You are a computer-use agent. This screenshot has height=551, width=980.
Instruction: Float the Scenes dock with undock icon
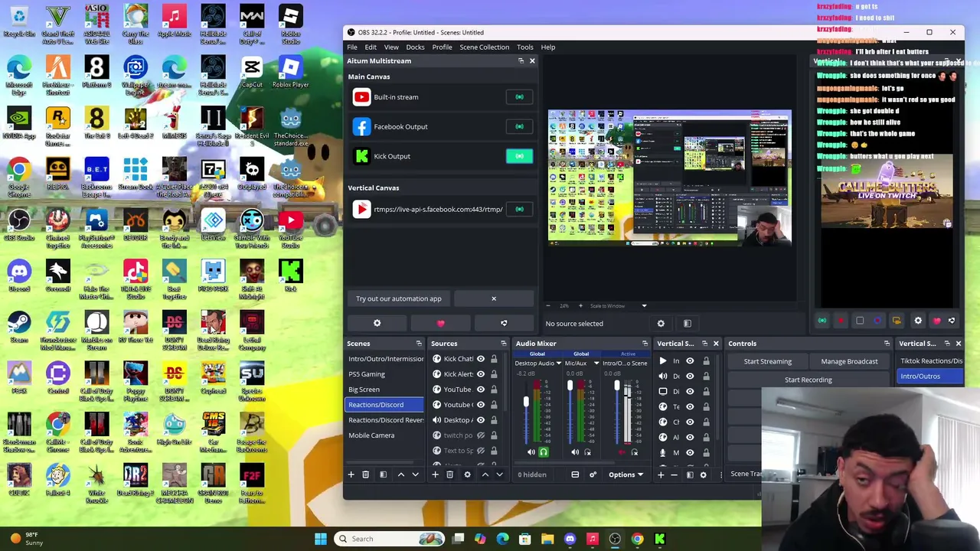pyautogui.click(x=419, y=344)
